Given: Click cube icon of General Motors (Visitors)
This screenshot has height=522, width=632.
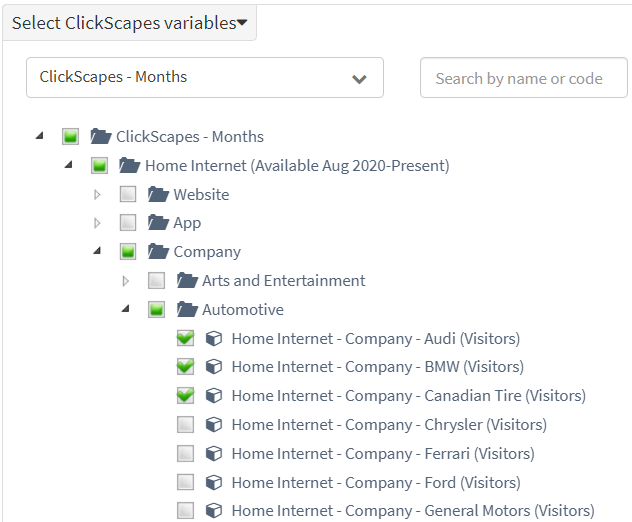Looking at the screenshot, I should click(x=214, y=511).
